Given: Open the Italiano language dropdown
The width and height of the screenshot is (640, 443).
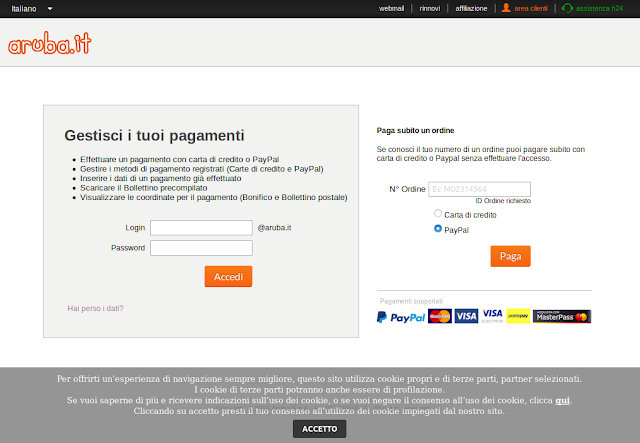Looking at the screenshot, I should coord(32,9).
